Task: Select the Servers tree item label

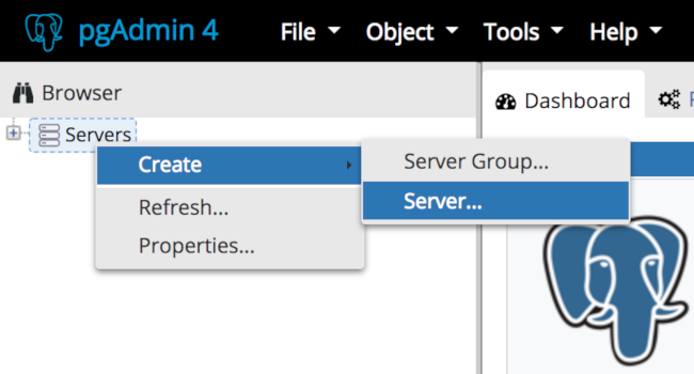Action: click(98, 135)
